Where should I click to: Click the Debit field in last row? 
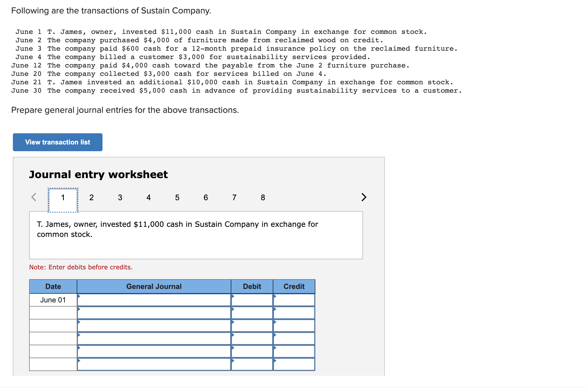click(x=252, y=364)
